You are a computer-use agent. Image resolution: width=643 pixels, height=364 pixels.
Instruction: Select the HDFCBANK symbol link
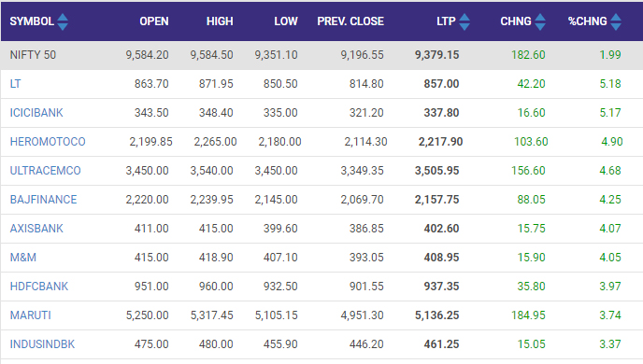click(39, 287)
